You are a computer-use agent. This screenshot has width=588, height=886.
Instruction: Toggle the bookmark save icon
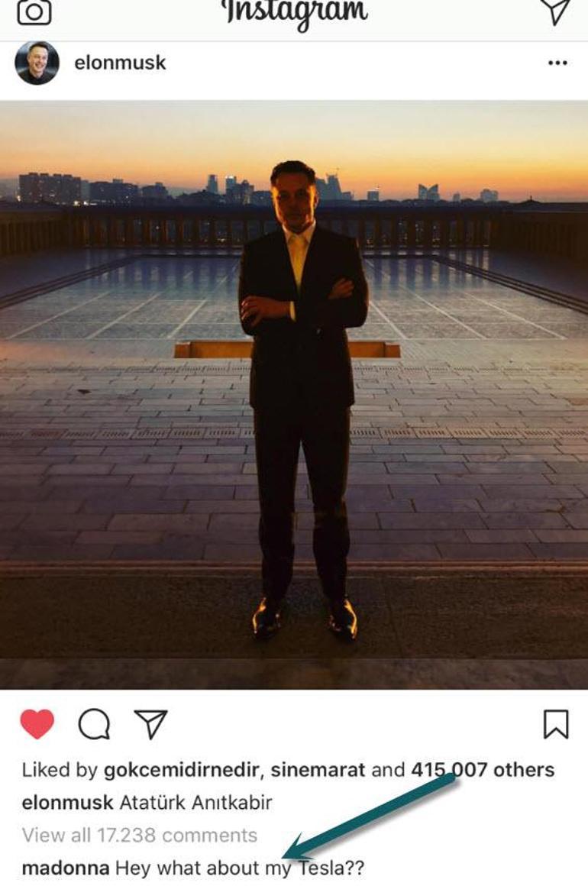coord(556,724)
